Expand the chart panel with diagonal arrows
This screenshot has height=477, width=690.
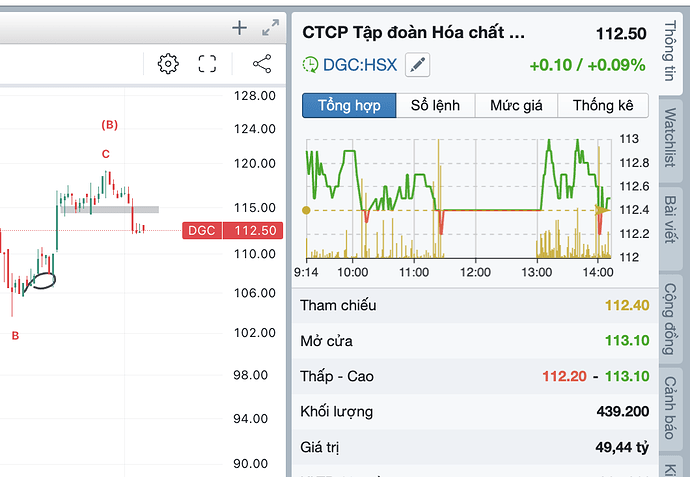point(270,28)
